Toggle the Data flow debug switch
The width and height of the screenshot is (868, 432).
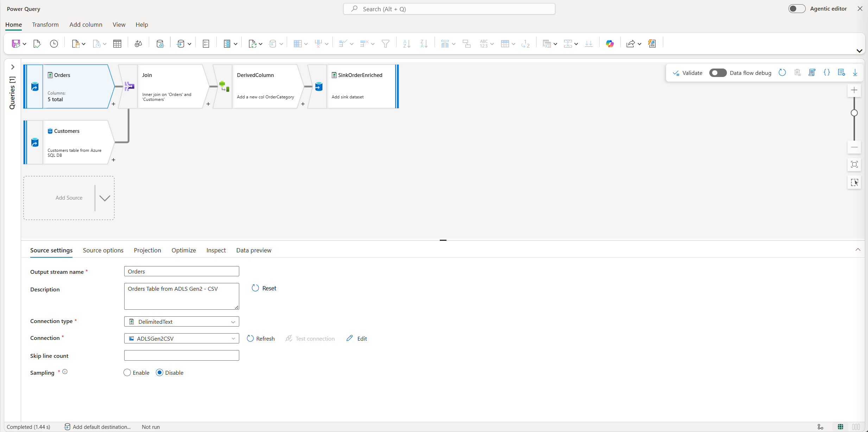[718, 73]
